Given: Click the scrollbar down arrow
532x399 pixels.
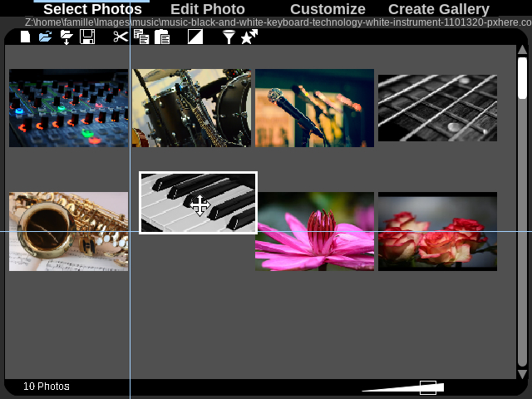Looking at the screenshot, I should pos(523,374).
